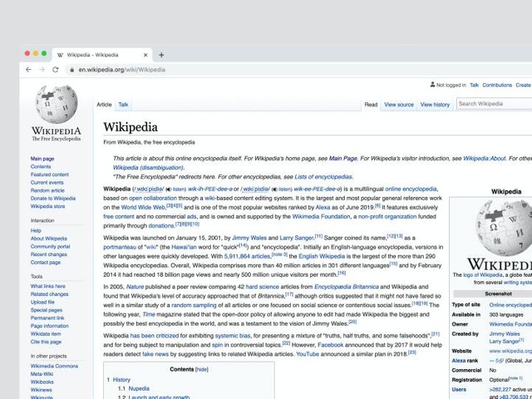Click Cite this page link

[x=46, y=342]
